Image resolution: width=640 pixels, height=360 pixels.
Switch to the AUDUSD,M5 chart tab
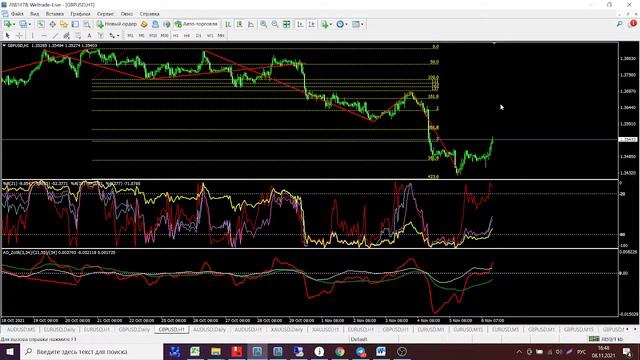(x=21, y=329)
